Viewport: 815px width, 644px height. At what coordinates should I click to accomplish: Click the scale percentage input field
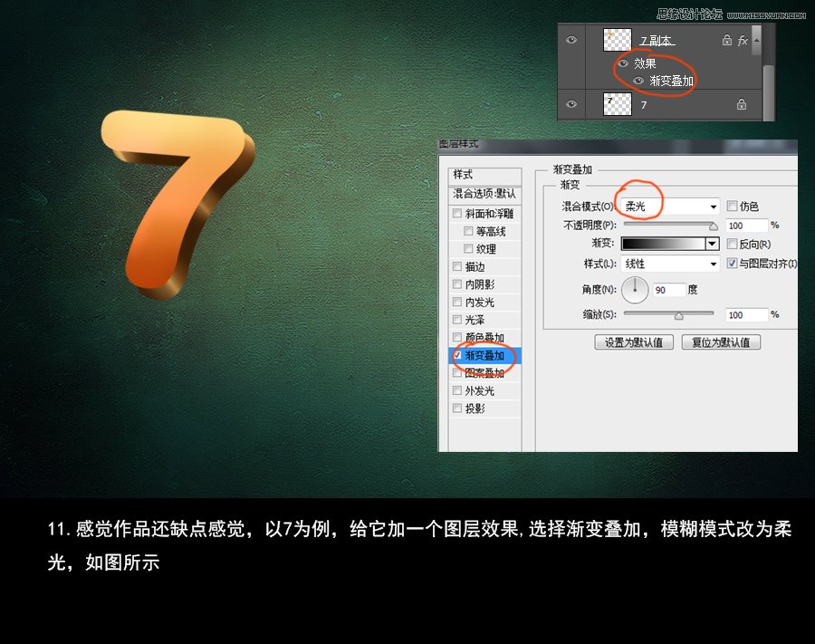(746, 315)
